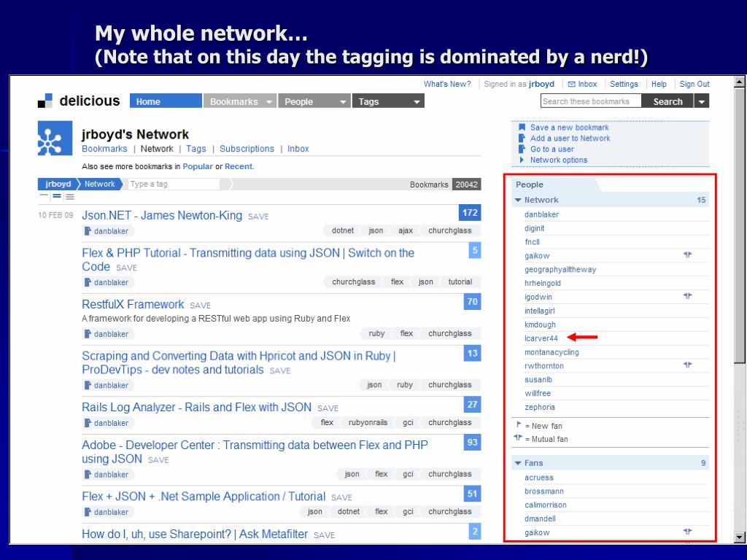This screenshot has width=747, height=560.
Task: Open the Bookmarks menu dropdown
Action: click(x=269, y=102)
